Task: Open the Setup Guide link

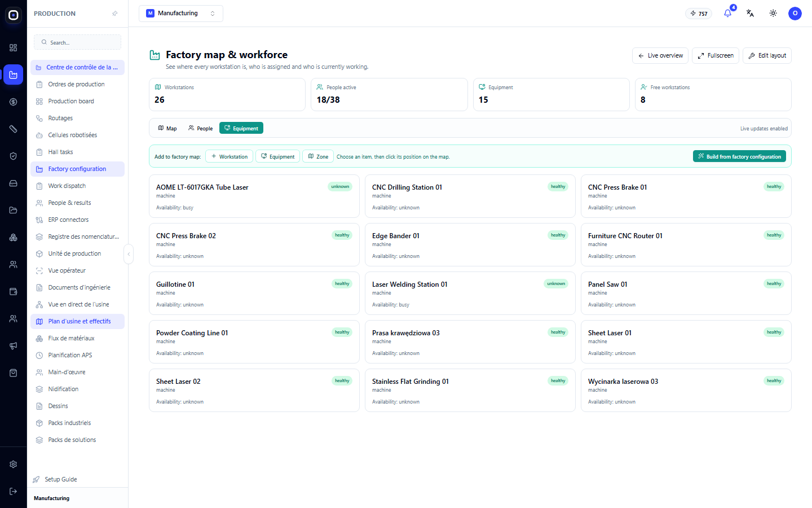Action: [61, 479]
